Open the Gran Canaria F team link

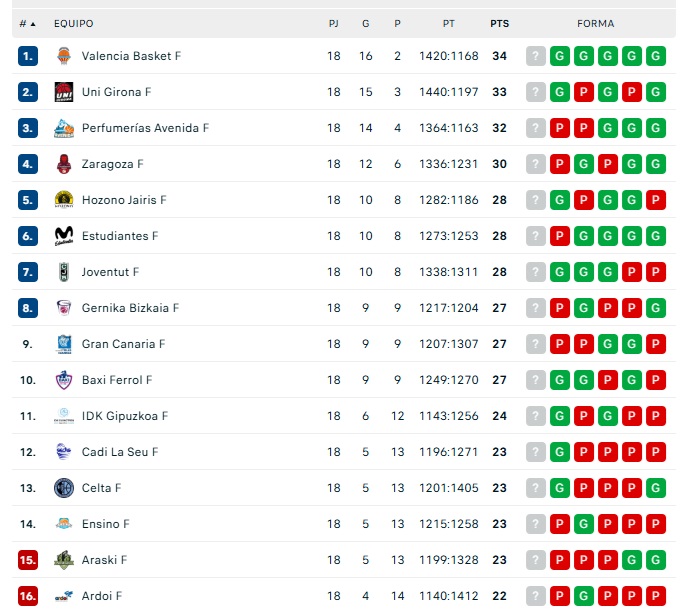123,344
